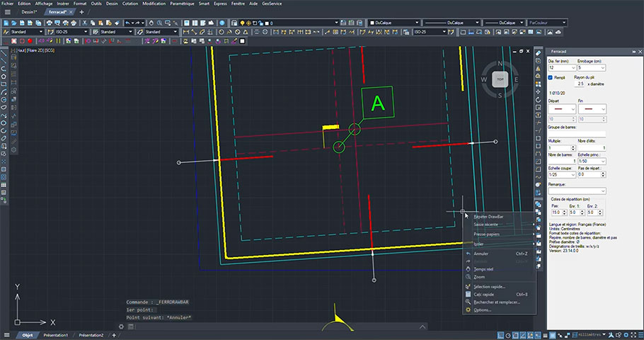This screenshot has width=644, height=340.
Task: Switch to the Présentation1 tab
Action: [55, 335]
